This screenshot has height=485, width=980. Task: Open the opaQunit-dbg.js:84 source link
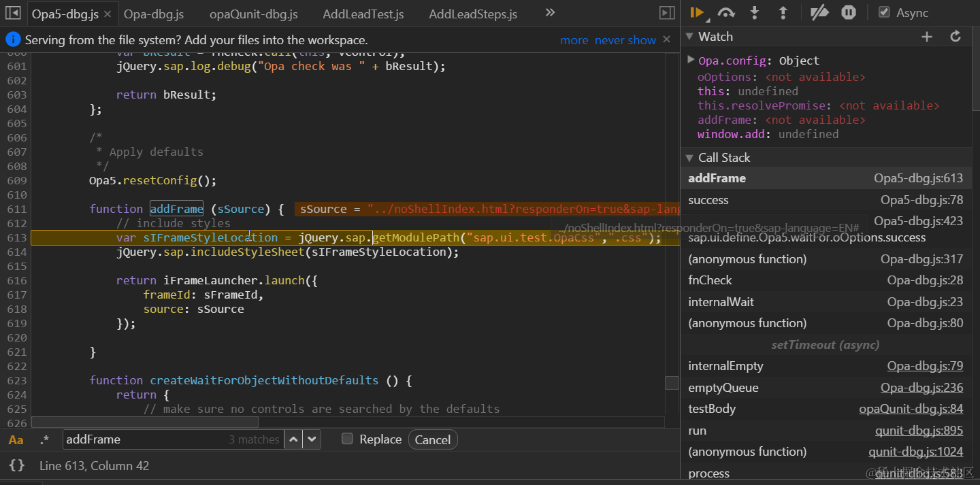(911, 409)
